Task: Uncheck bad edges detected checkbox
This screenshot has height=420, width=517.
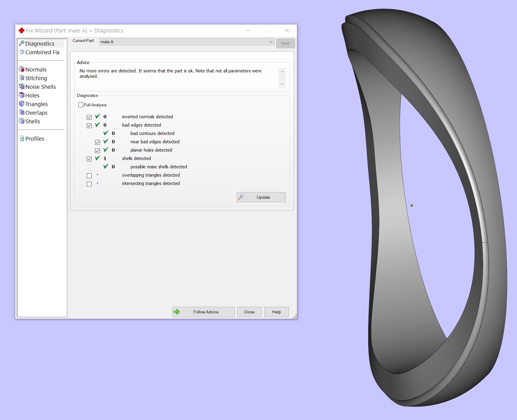Action: pos(89,125)
